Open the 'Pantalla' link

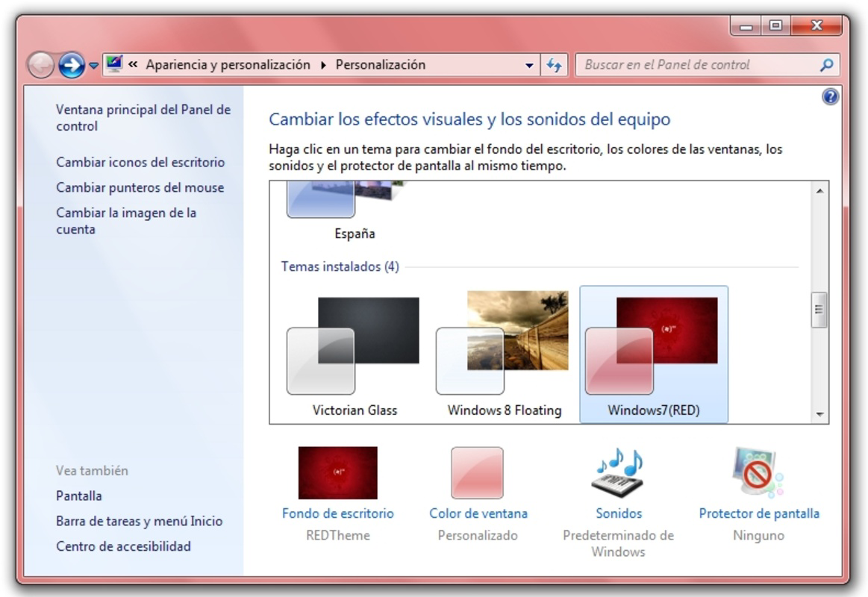click(79, 496)
